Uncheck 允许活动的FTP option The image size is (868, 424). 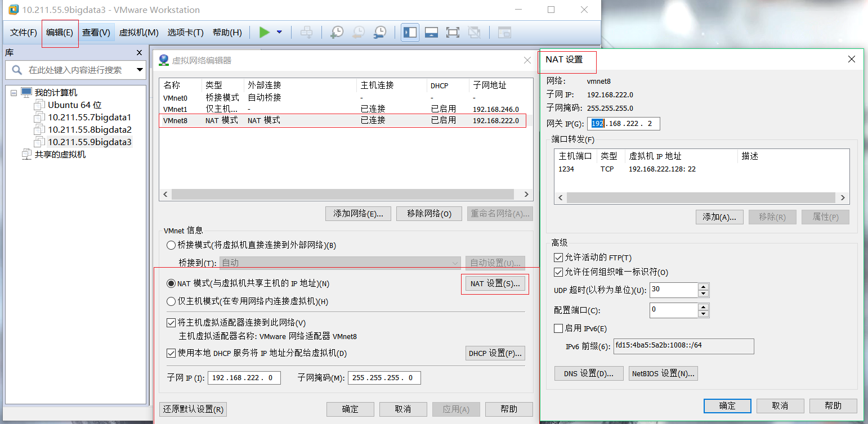click(558, 258)
